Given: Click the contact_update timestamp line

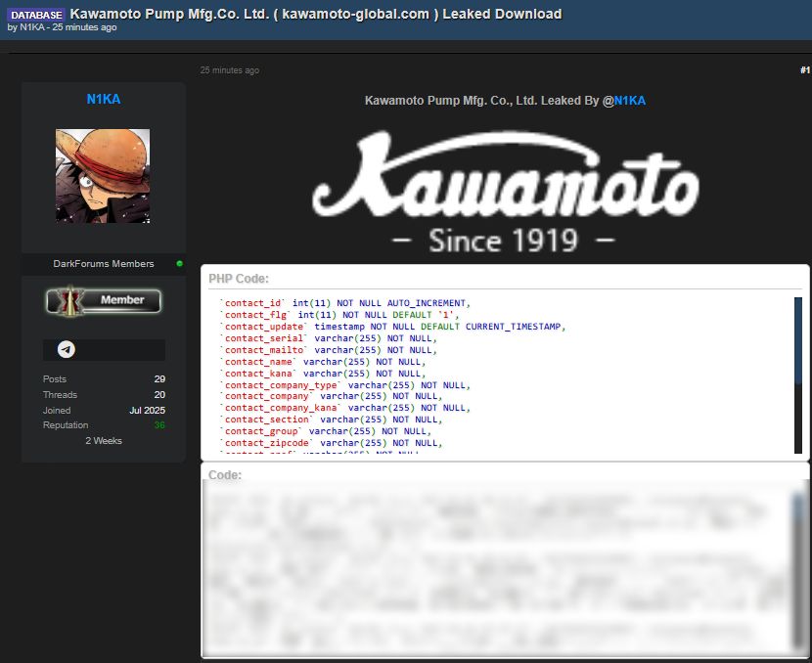Looking at the screenshot, I should point(392,327).
